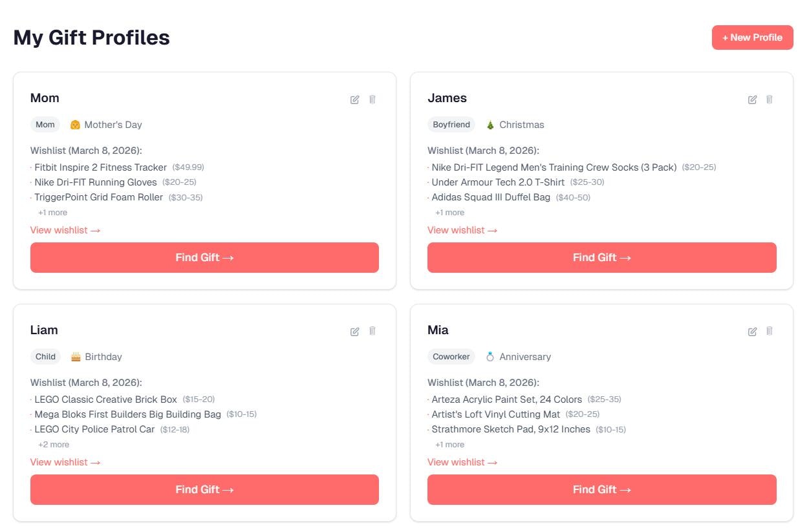Delete the Mom profile using trash icon
Image resolution: width=809 pixels, height=532 pixels.
pyautogui.click(x=372, y=100)
